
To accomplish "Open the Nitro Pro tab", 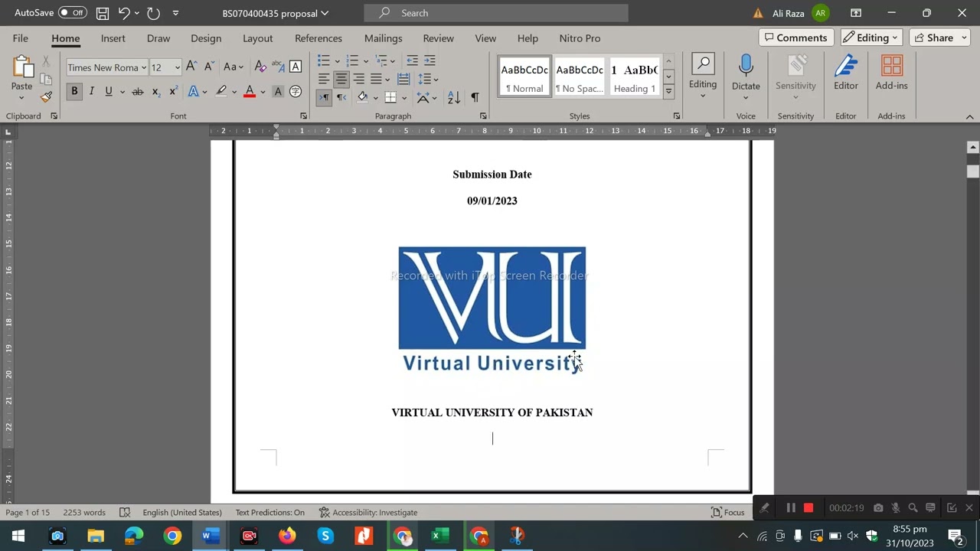I will 580,38.
